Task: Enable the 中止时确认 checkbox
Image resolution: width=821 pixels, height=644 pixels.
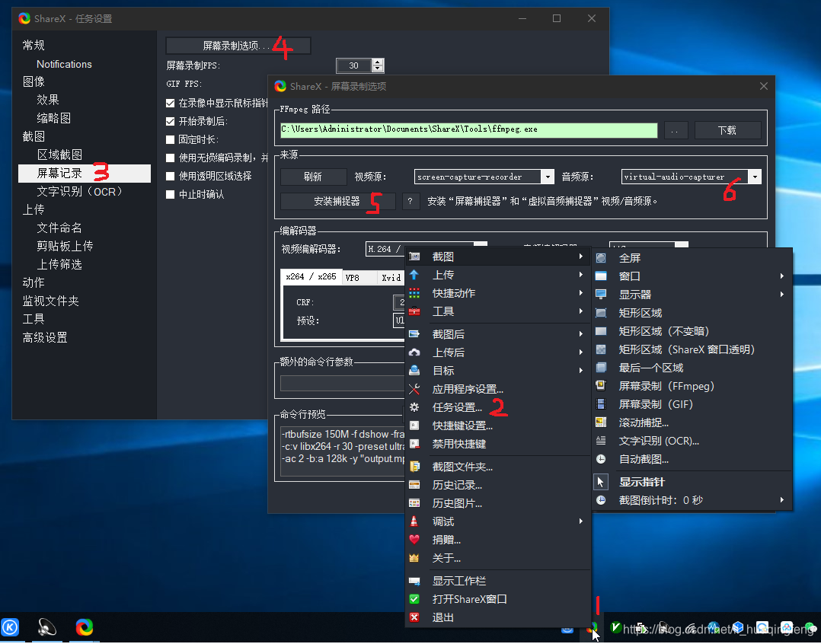Action: tap(170, 195)
